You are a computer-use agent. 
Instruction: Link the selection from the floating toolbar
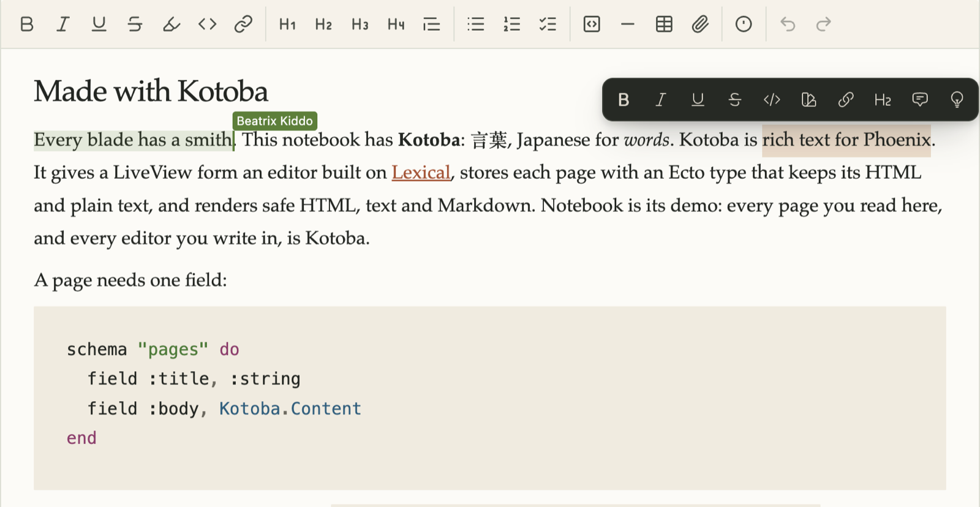click(x=846, y=100)
